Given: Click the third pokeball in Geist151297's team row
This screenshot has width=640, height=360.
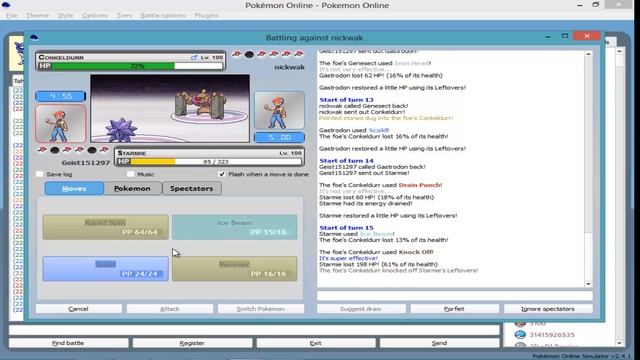Looking at the screenshot, I should click(x=67, y=150).
